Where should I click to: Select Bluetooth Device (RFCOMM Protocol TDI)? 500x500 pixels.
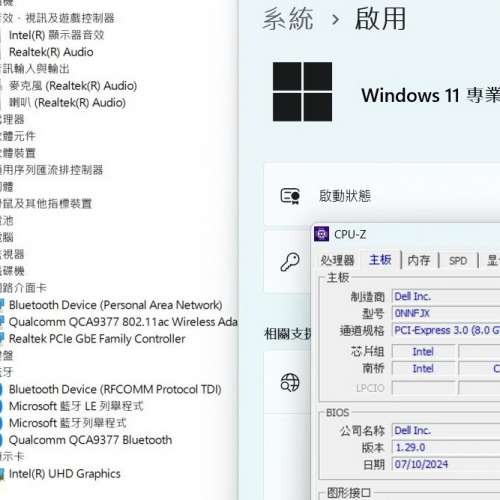click(115, 389)
